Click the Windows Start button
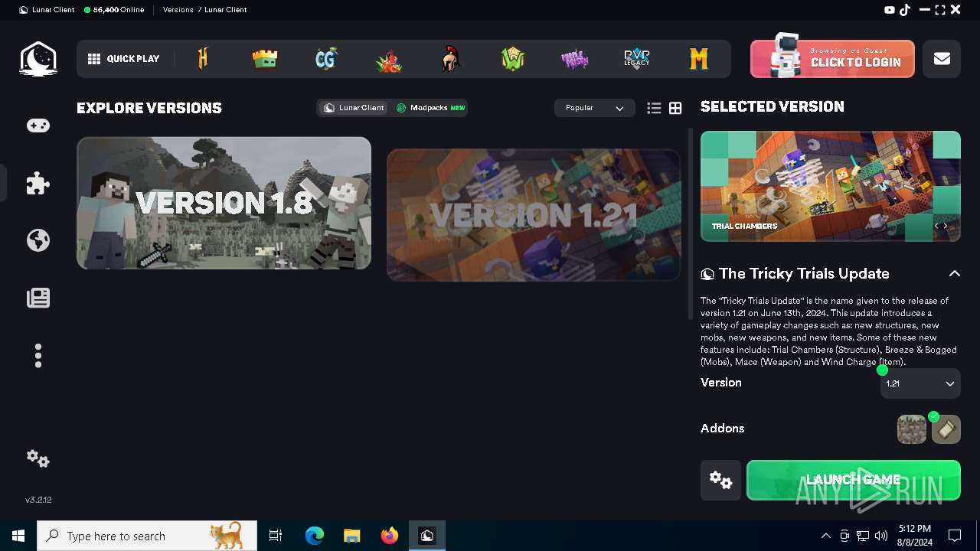Image resolution: width=980 pixels, height=551 pixels. (18, 536)
